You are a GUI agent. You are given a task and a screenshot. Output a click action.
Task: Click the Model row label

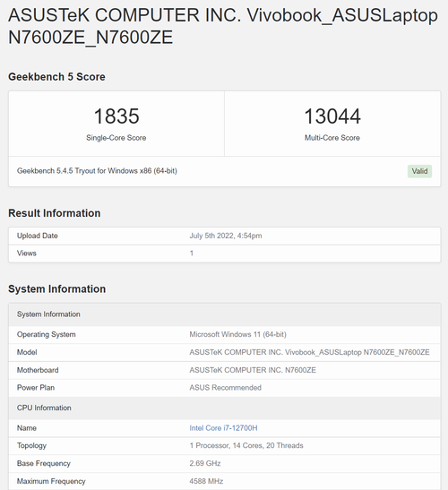tap(27, 352)
